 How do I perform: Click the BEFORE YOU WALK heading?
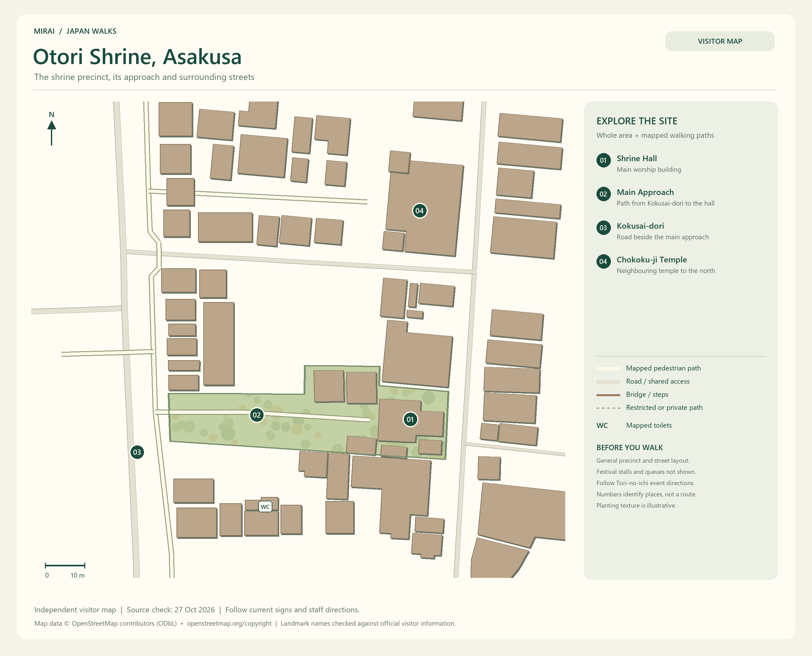point(630,447)
